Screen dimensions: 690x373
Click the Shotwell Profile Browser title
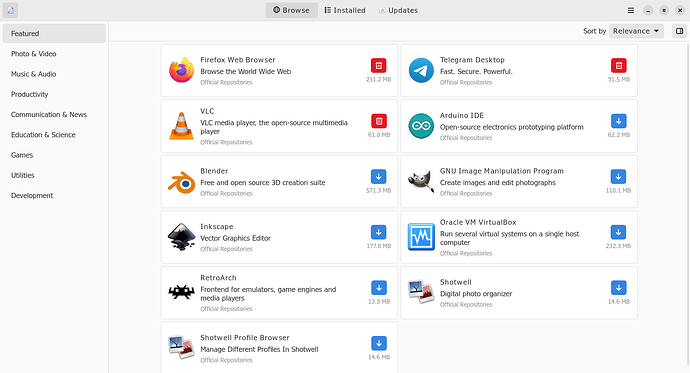(245, 337)
